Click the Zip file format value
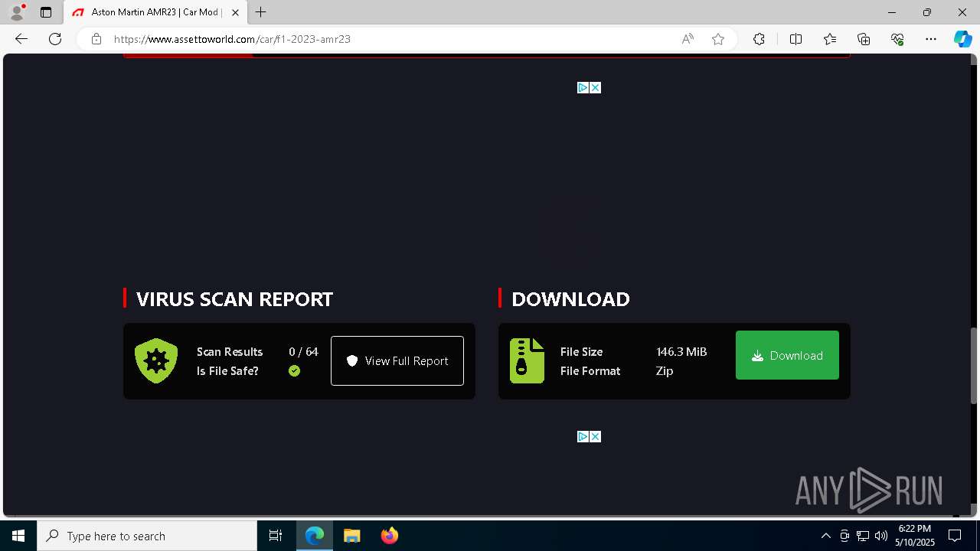980x551 pixels. 665,371
